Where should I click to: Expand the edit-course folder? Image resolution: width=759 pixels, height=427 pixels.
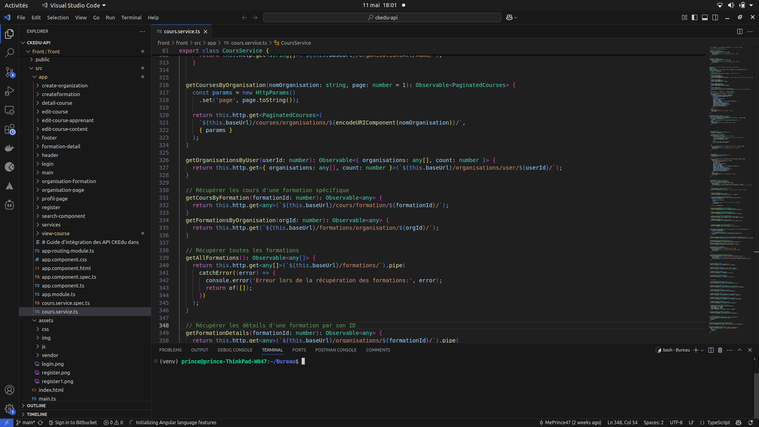pos(55,111)
